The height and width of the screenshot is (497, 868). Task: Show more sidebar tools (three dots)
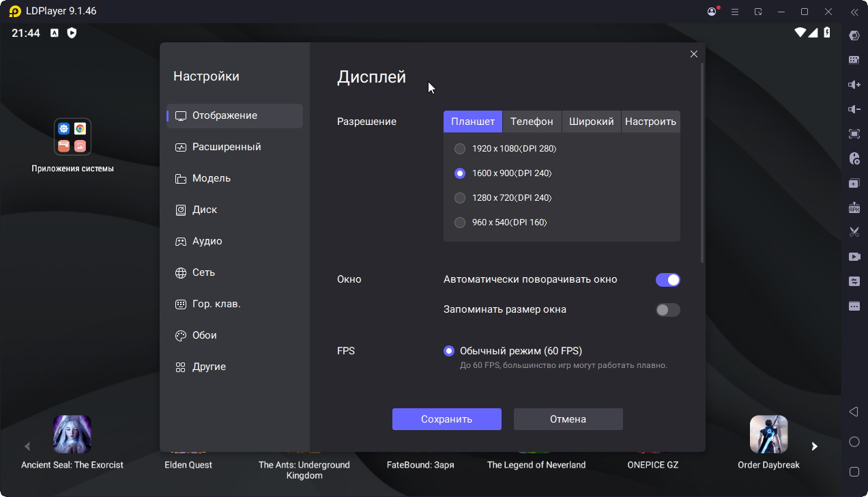click(x=854, y=306)
